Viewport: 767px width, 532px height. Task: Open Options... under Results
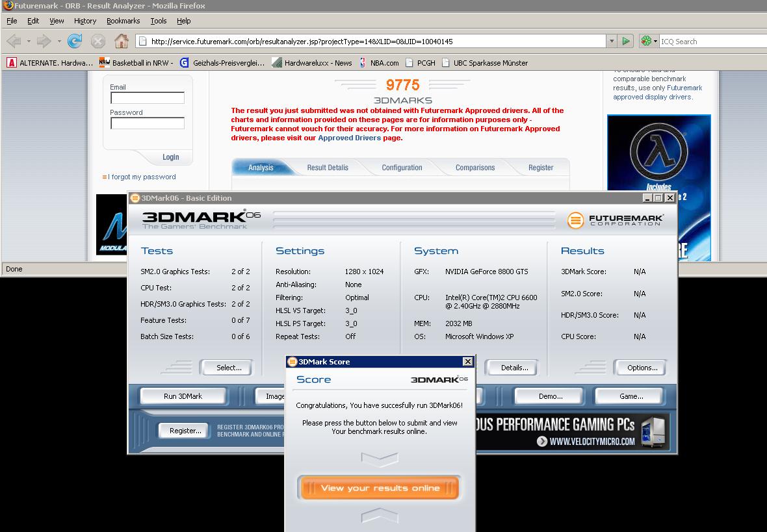click(x=640, y=367)
